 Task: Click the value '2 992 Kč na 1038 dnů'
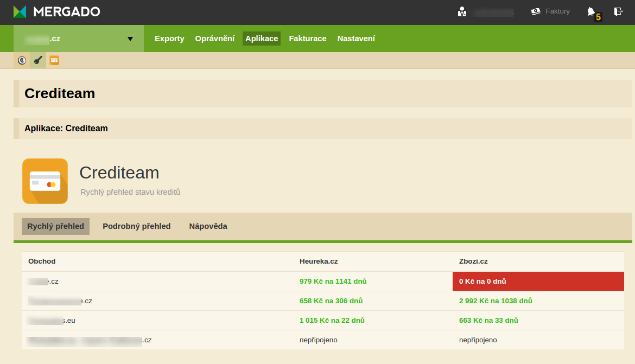(x=496, y=301)
